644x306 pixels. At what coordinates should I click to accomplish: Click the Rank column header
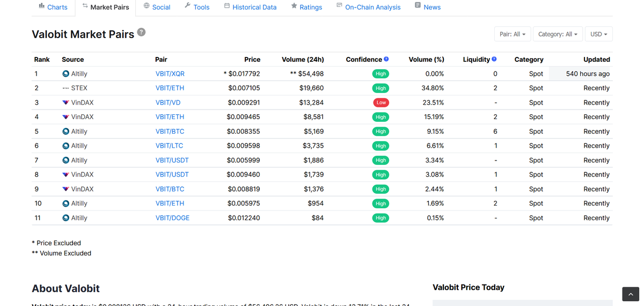pyautogui.click(x=42, y=60)
